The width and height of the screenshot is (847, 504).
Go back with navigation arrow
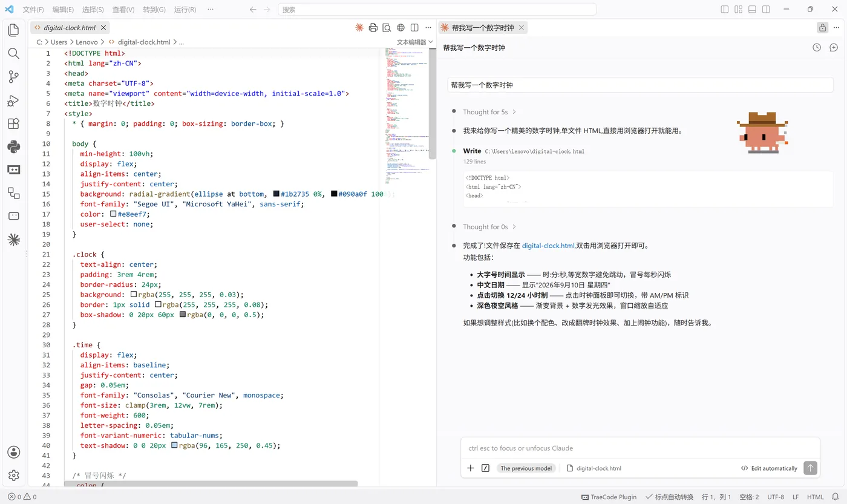point(253,10)
